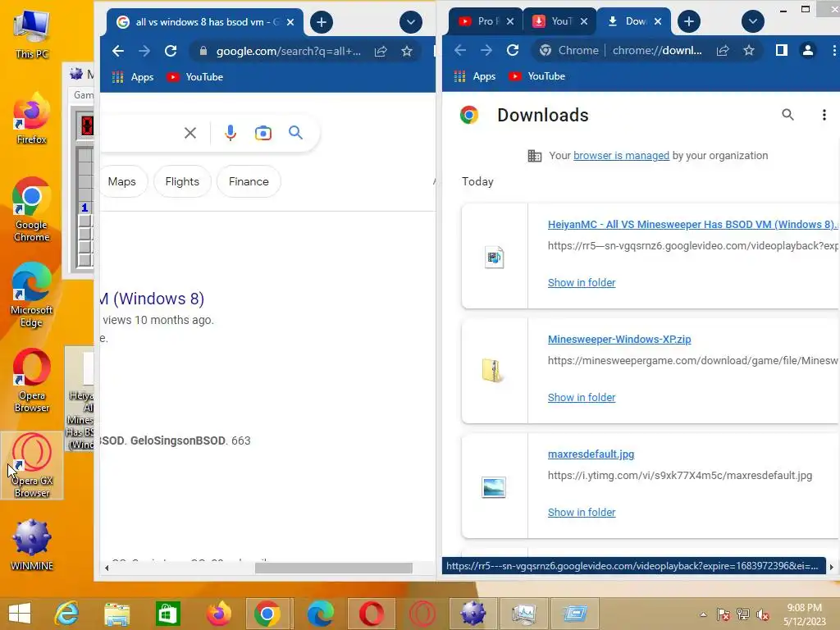This screenshot has height=630, width=840.
Task: Clear the Google search box with X
Action: click(190, 132)
